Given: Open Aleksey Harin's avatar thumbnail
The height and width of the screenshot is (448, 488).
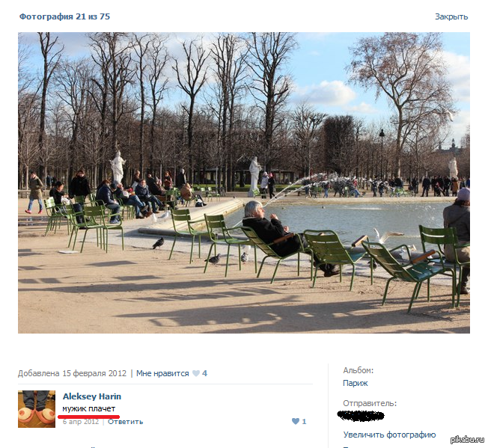Looking at the screenshot, I should coord(37,409).
